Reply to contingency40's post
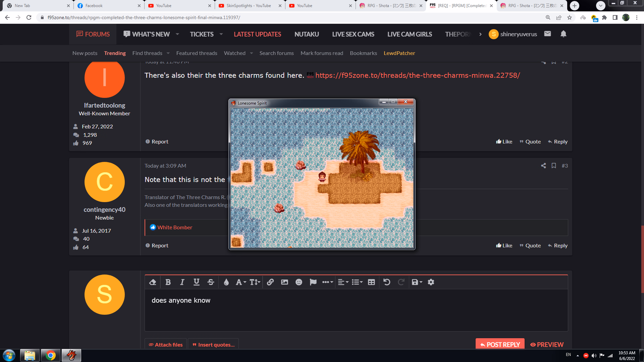 (557, 245)
